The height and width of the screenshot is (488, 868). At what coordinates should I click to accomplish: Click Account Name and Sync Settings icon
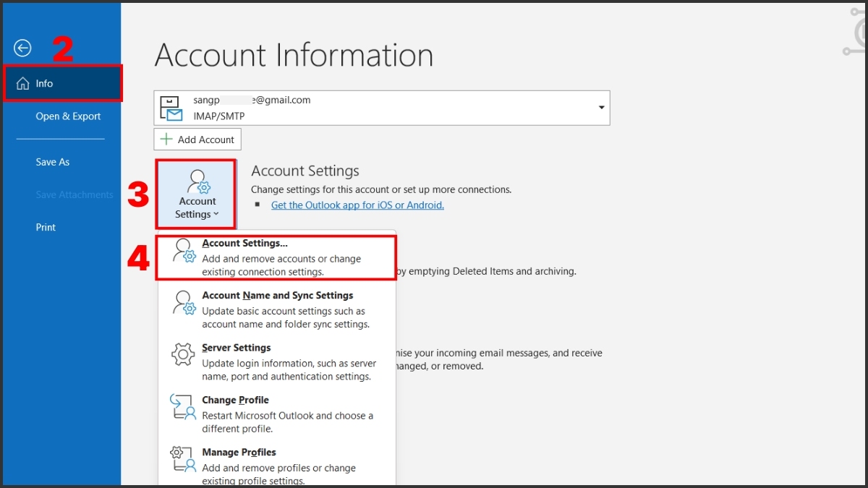click(x=183, y=303)
